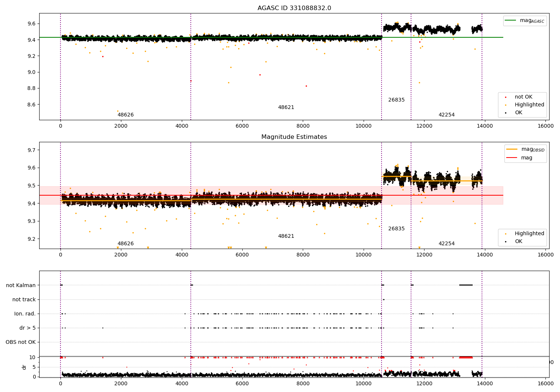
Task: Click the 48626 label in the Magnitude Estimates plot
Action: click(x=126, y=244)
